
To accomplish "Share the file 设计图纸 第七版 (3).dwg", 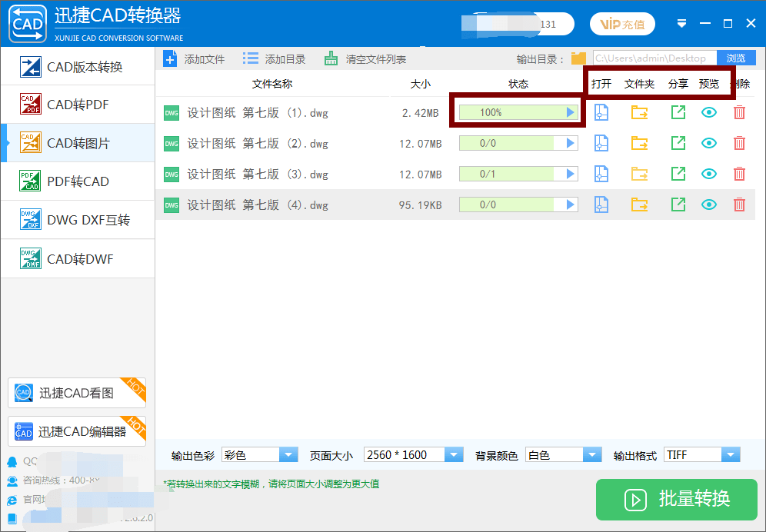I will tap(678, 174).
